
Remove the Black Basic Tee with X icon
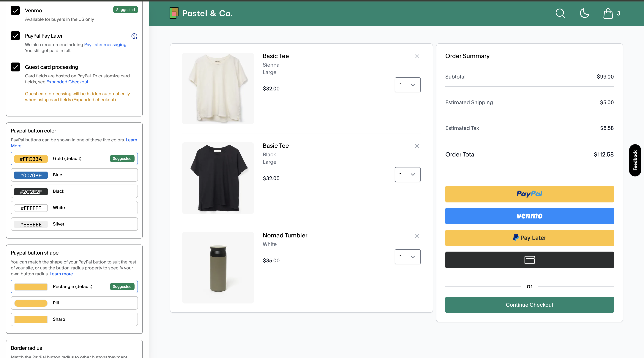[417, 146]
